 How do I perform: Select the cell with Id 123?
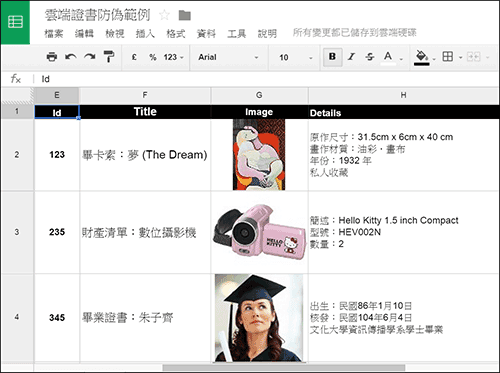pos(57,155)
